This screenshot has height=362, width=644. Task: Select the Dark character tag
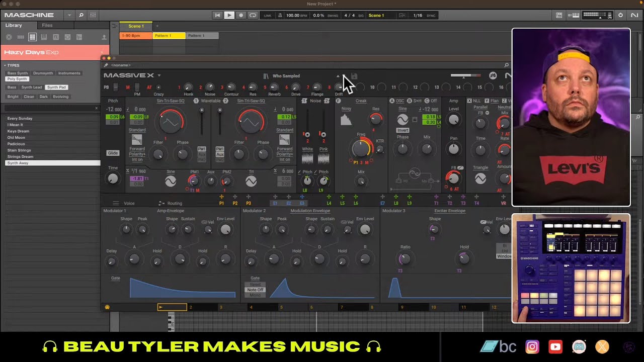pos(44,97)
